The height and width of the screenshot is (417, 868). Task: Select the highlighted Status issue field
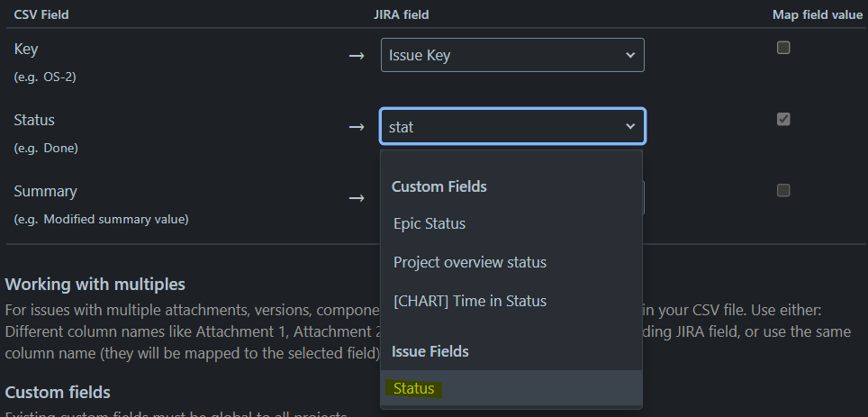pyautogui.click(x=511, y=389)
